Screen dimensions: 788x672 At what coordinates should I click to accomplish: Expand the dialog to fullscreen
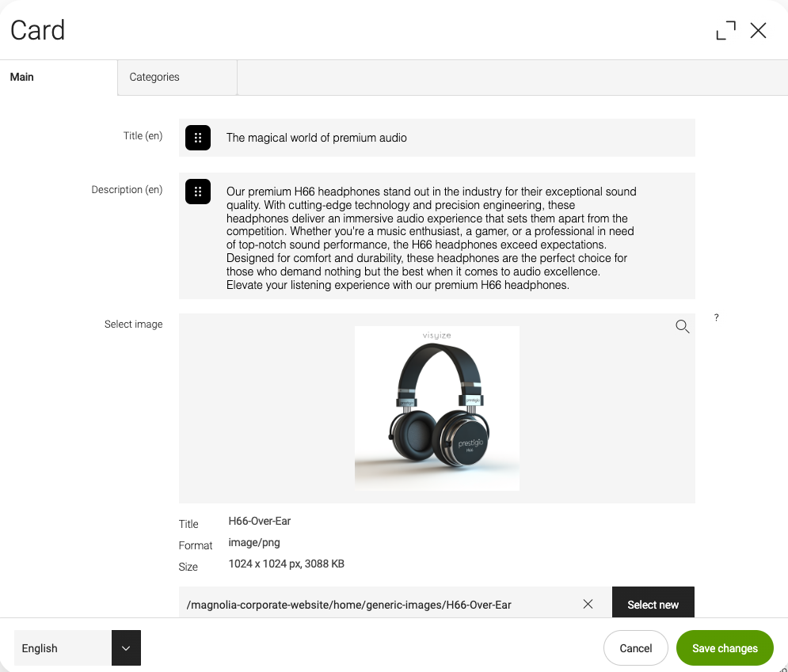pos(725,31)
